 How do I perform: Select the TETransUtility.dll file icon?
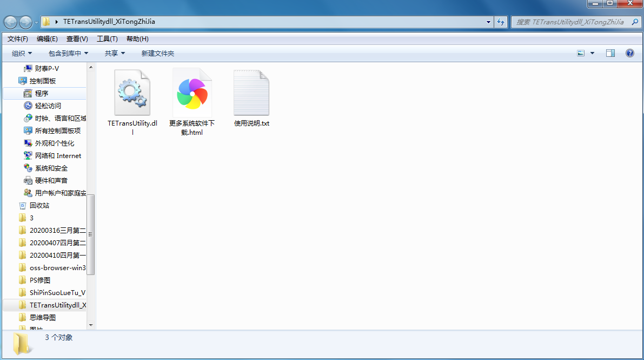pyautogui.click(x=132, y=93)
